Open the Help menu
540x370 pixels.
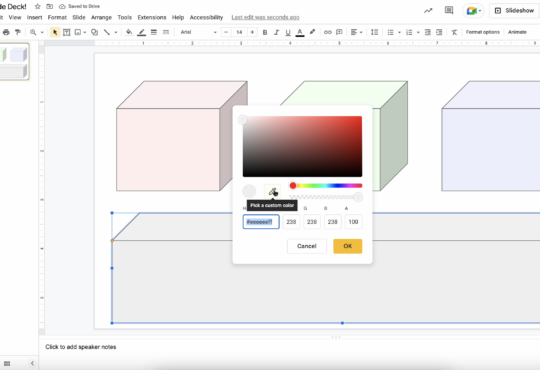[178, 17]
